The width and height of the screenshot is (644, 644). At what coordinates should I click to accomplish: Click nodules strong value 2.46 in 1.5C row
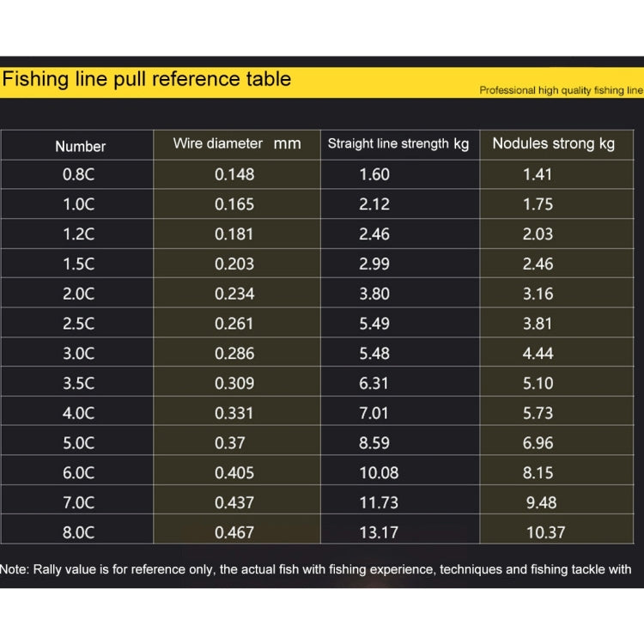[538, 264]
